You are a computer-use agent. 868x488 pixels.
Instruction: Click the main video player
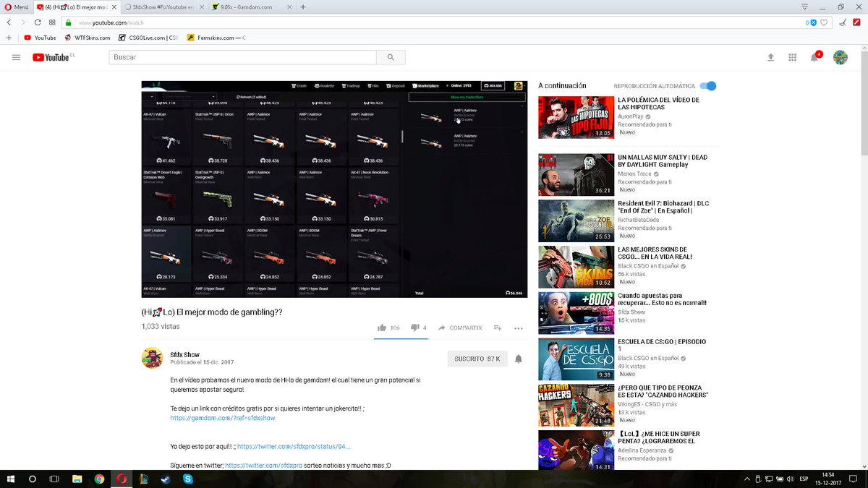coord(334,189)
